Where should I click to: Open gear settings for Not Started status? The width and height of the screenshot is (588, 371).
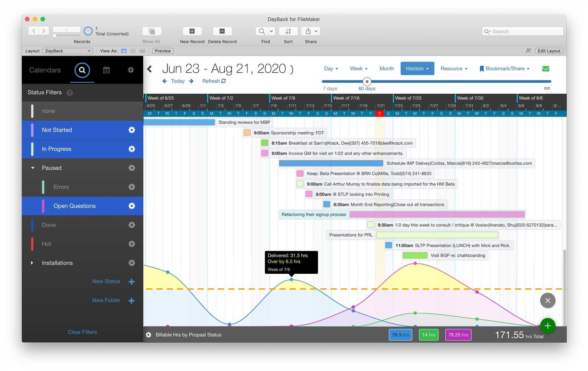[132, 130]
